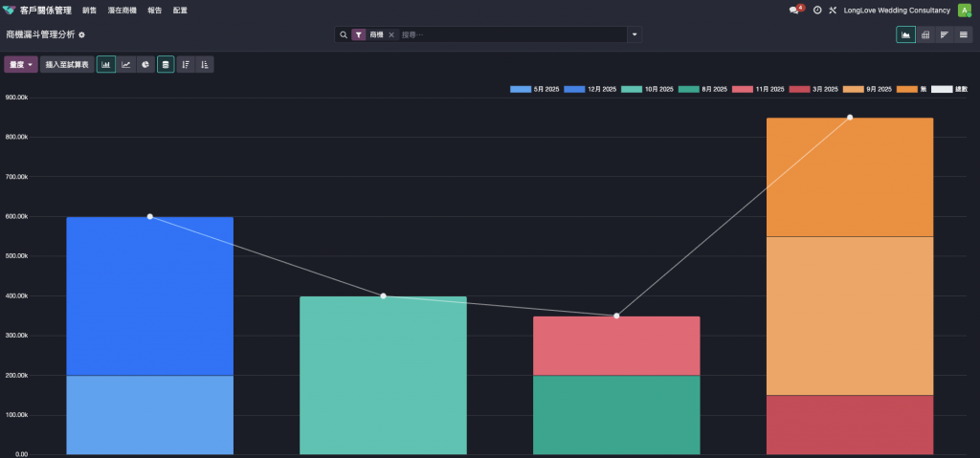Toggle 12月 2025 series in legend
This screenshot has width=980, height=458.
[590, 89]
